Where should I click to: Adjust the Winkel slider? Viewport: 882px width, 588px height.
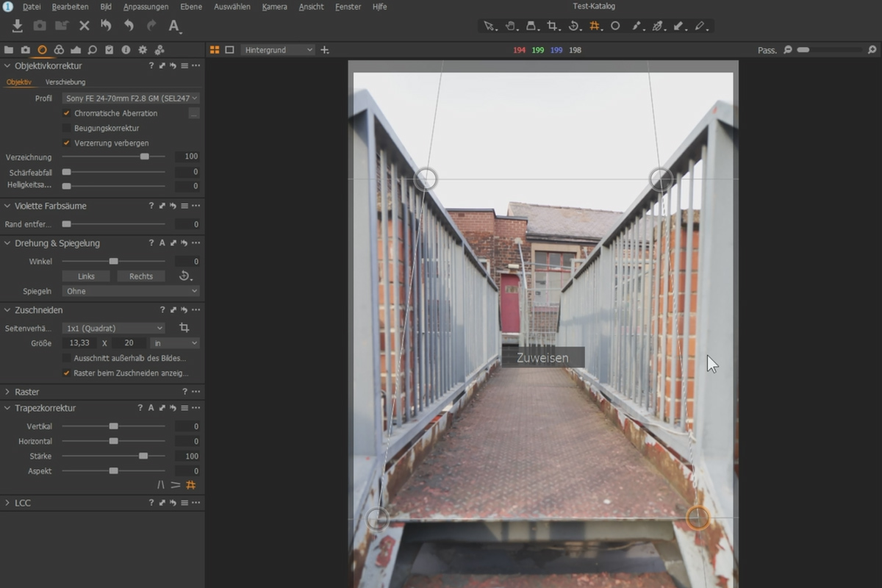[114, 261]
